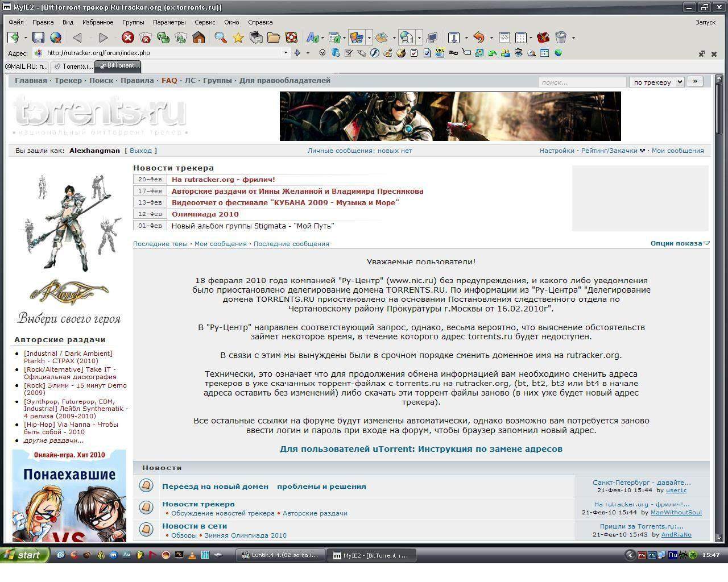The image size is (728, 582).
Task: Open the dropdown arrow beside the text cursor icon
Action: click(x=466, y=38)
